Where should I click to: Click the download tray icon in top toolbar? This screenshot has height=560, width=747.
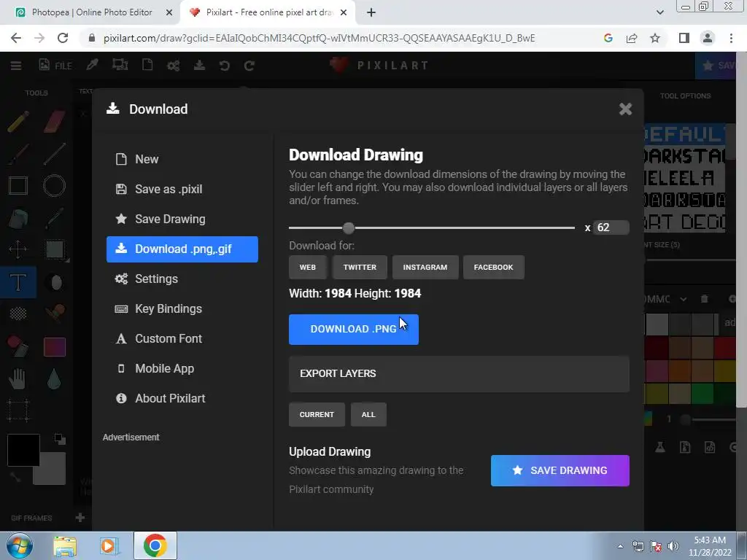[200, 65]
